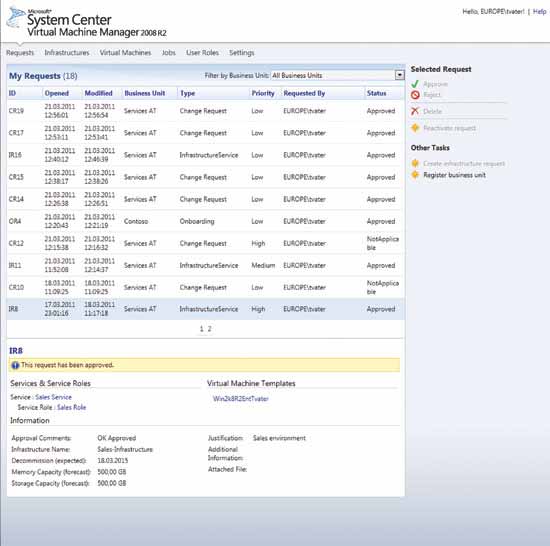550x546 pixels.
Task: Click the Delete action text
Action: (432, 112)
